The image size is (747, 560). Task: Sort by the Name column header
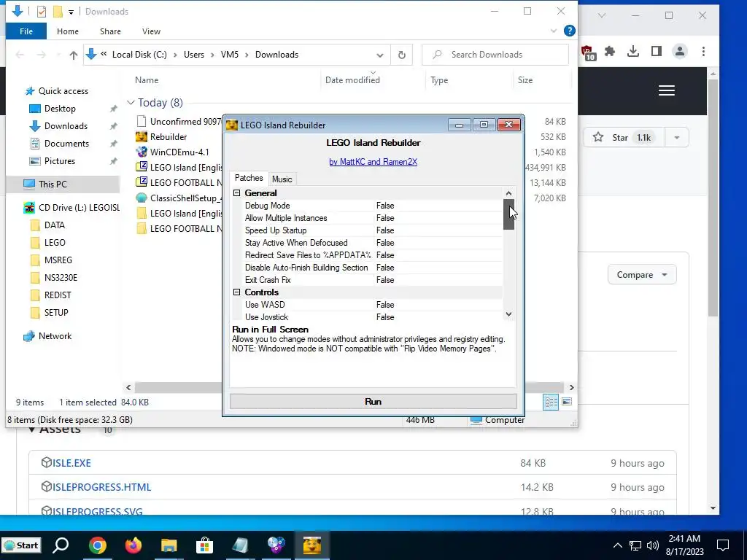[x=146, y=80]
